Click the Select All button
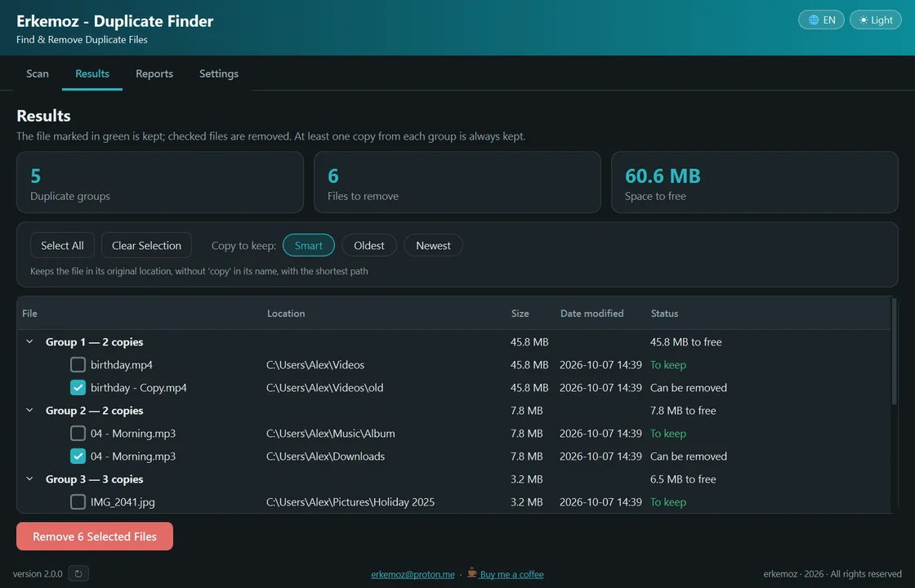Image resolution: width=915 pixels, height=588 pixels. 62,246
